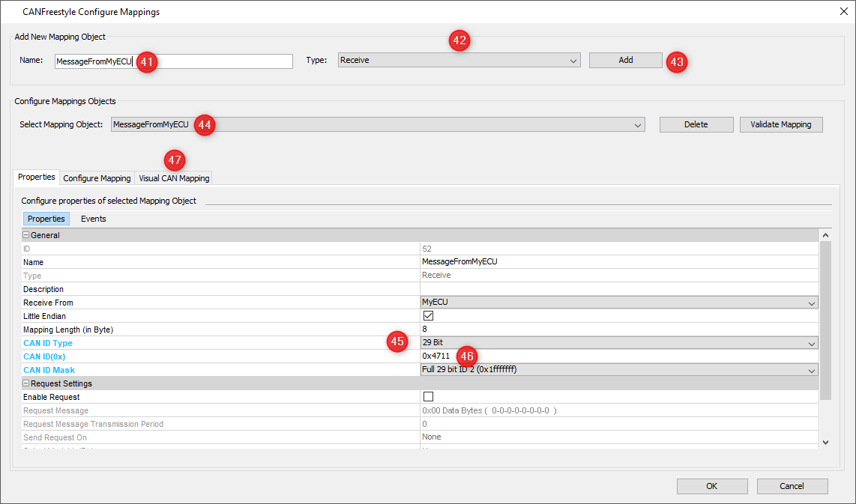Switch to the Events sub-tab
This screenshot has height=504, width=856.
click(x=94, y=219)
